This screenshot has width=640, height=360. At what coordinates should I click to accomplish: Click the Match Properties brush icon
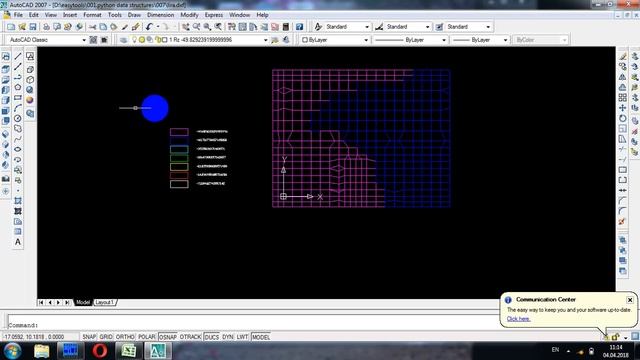pos(125,27)
